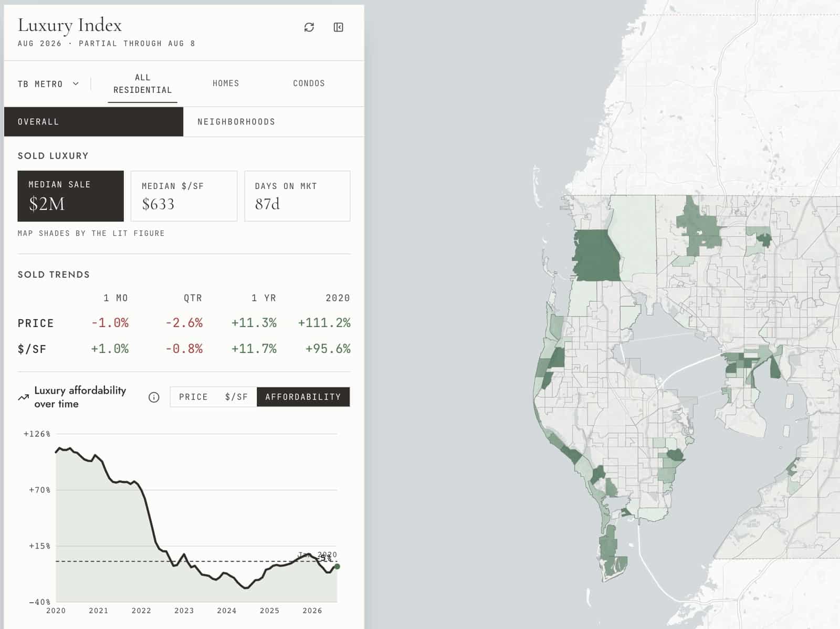Screen dimensions: 840x629
Task: Click the QTR price value -2.6%
Action: pos(184,323)
